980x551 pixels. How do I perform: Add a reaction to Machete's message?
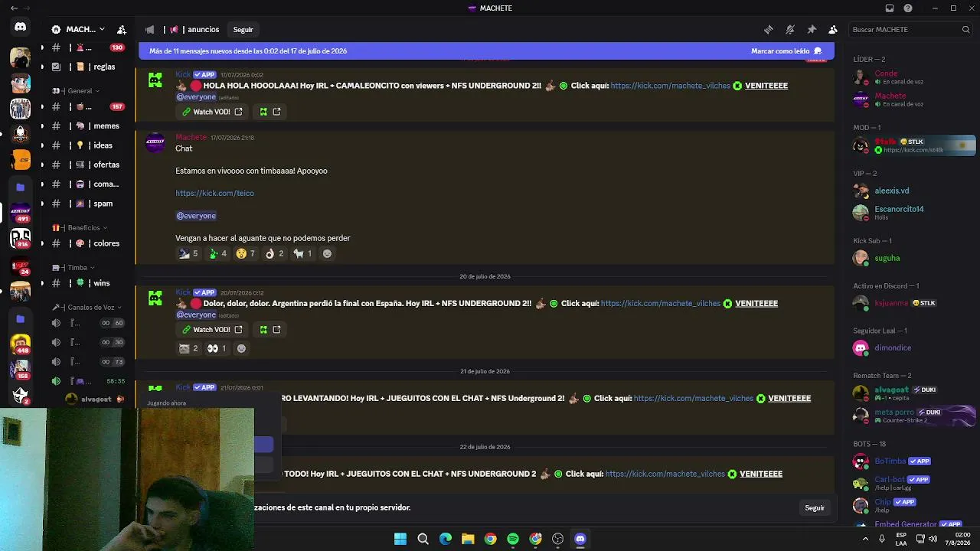(x=327, y=254)
